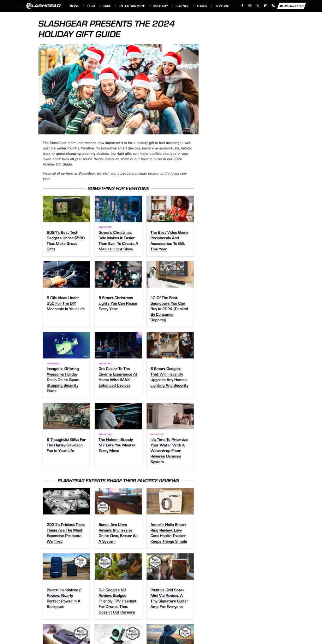
Task: Open Incogni holiday deals article link
Action: tap(63, 380)
